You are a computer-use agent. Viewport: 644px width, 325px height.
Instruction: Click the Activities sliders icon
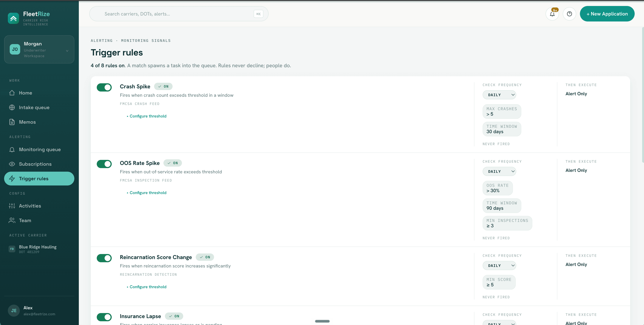tap(12, 206)
